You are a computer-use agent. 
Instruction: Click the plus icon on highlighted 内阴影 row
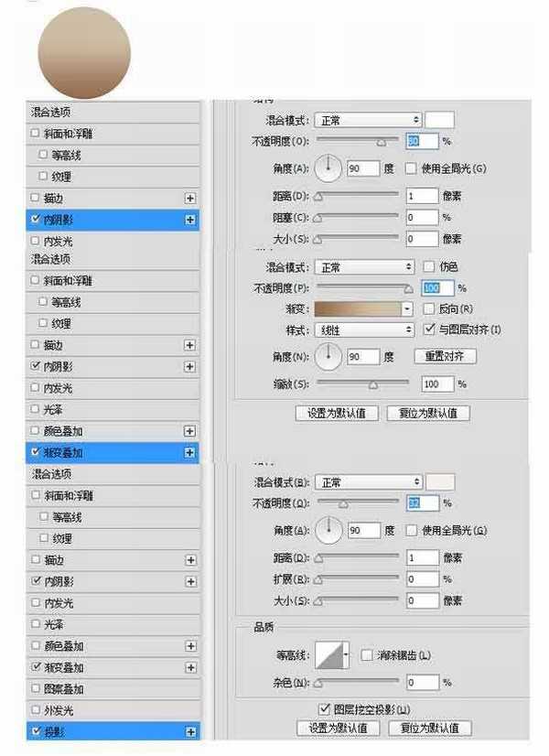coord(190,220)
